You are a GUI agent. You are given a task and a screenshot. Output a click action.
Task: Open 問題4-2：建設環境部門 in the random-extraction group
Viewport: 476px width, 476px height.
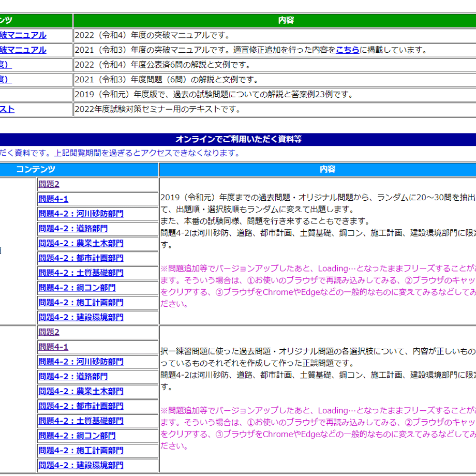point(81,318)
